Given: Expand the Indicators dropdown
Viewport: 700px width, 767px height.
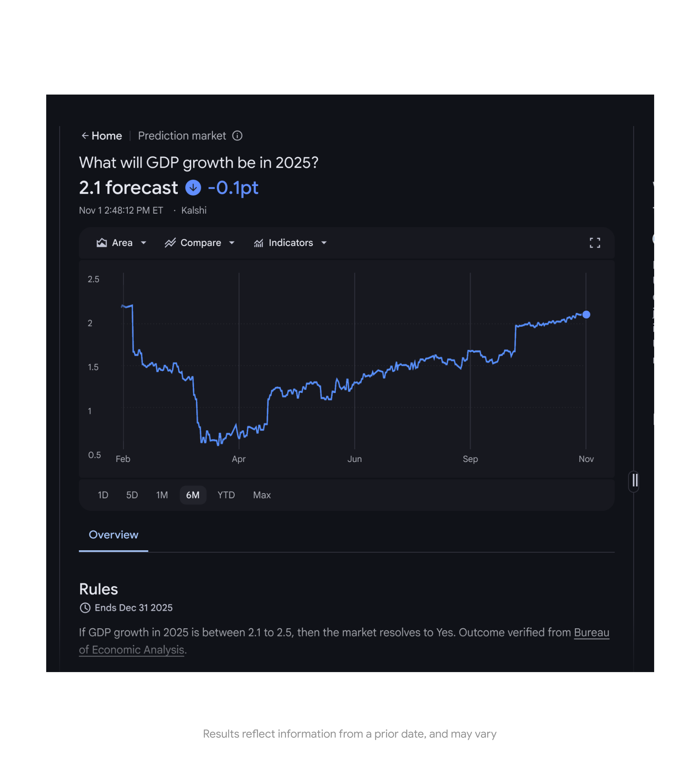Looking at the screenshot, I should point(324,243).
